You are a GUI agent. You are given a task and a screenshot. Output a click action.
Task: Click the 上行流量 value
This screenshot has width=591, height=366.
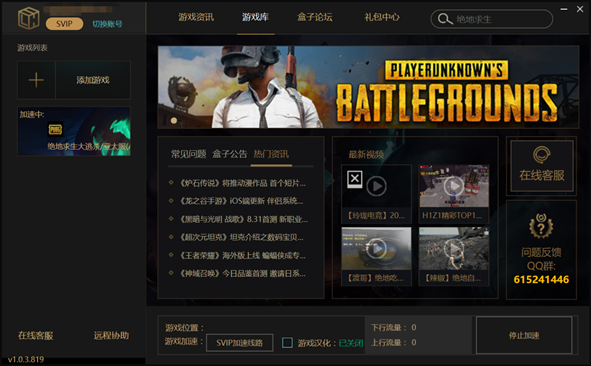click(414, 342)
